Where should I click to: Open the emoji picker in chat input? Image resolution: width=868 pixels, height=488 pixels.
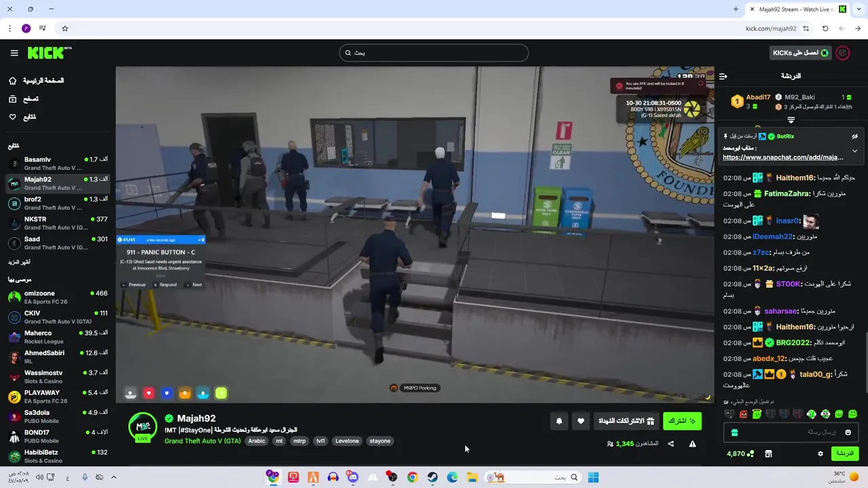[x=848, y=432]
